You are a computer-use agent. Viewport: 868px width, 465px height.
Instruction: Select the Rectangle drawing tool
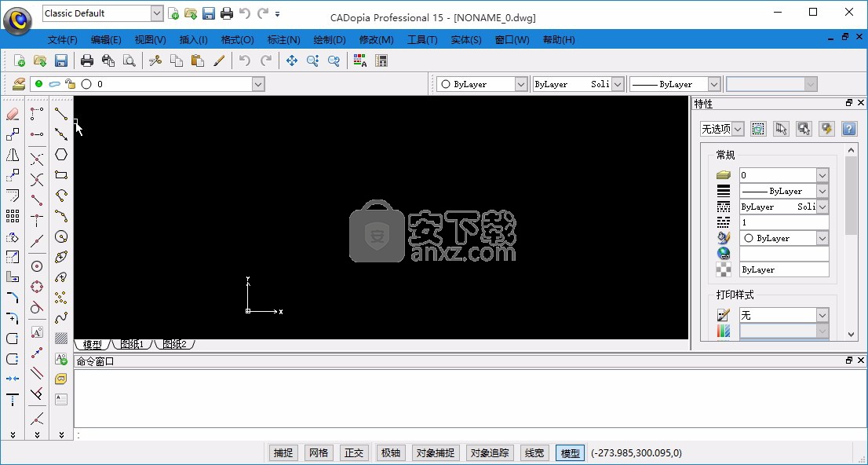click(x=61, y=175)
